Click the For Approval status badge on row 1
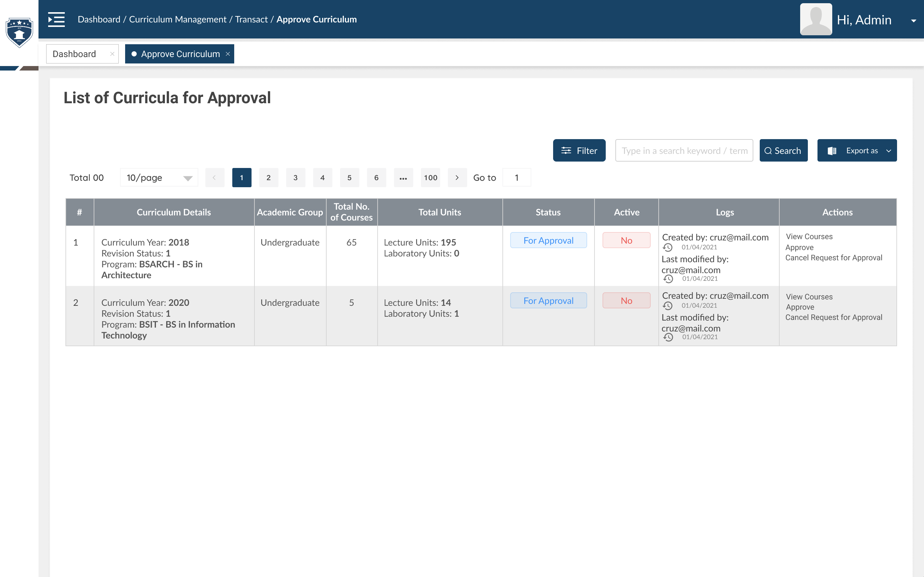924x577 pixels. [x=548, y=240]
